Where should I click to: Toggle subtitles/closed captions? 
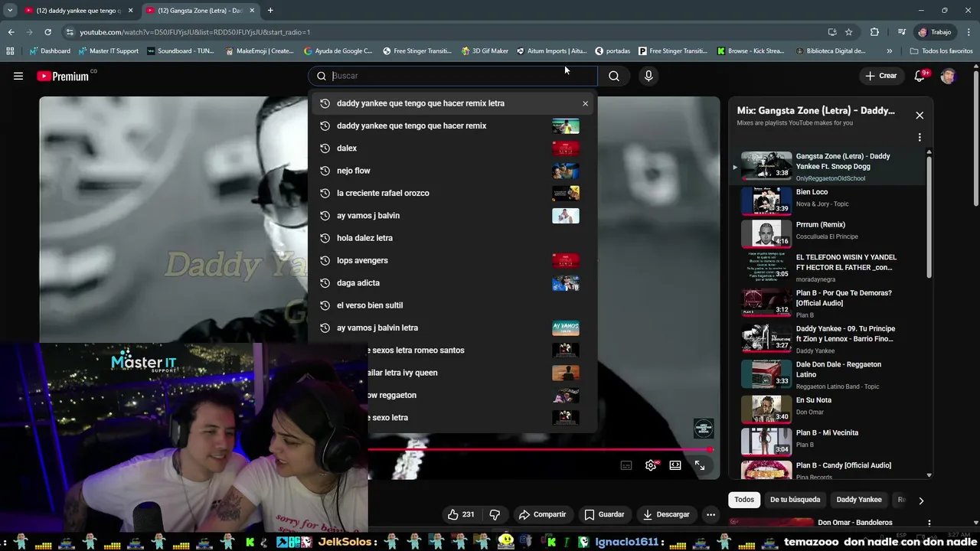click(x=626, y=465)
